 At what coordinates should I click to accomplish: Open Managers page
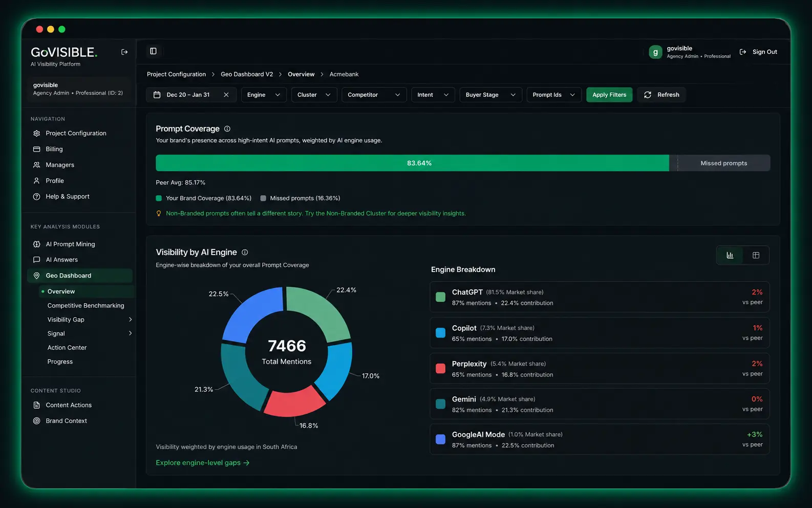click(x=60, y=165)
